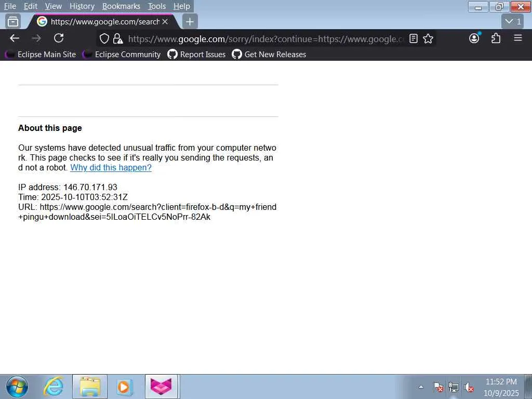Switch to the pink browser taskbar button
532x399 pixels.
point(162,387)
